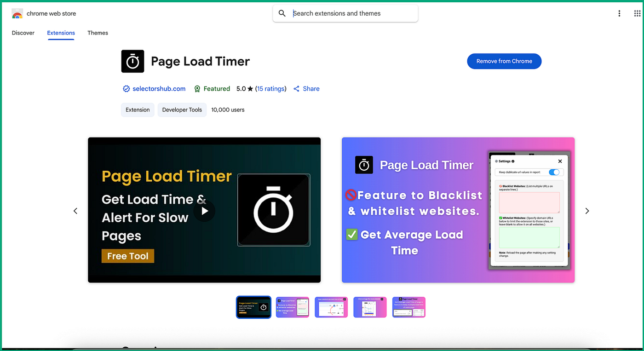Select the fifth carousel thumbnail
The image size is (644, 351).
click(x=409, y=307)
